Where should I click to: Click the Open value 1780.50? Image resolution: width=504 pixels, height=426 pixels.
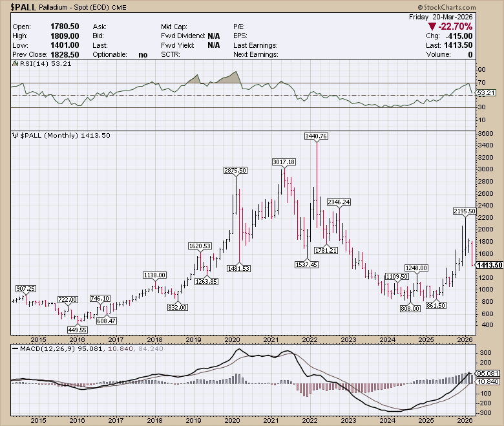pyautogui.click(x=65, y=27)
